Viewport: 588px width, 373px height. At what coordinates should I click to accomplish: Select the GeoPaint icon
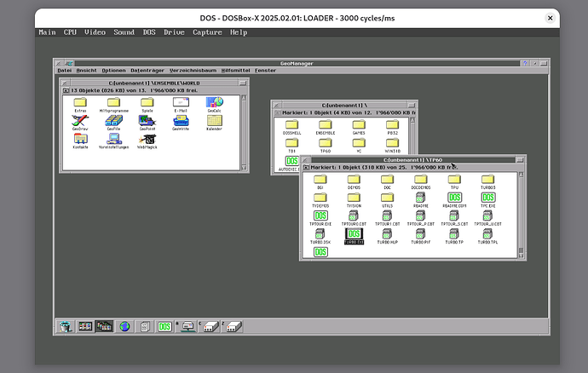pyautogui.click(x=147, y=121)
